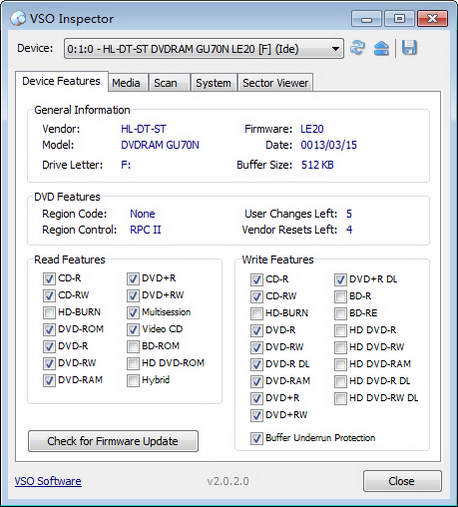Toggle the HD DVD-R checkbox
The width and height of the screenshot is (458, 507).
point(340,330)
